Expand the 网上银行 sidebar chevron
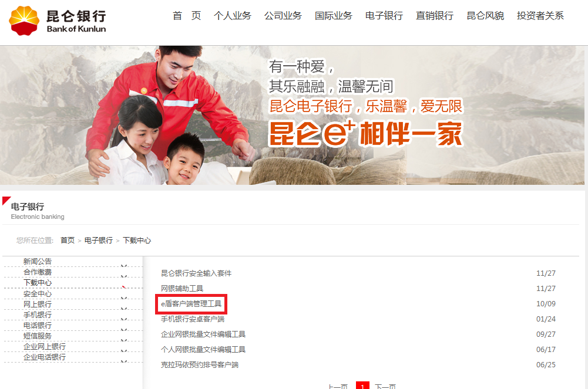This screenshot has width=588, height=389. pos(123,308)
